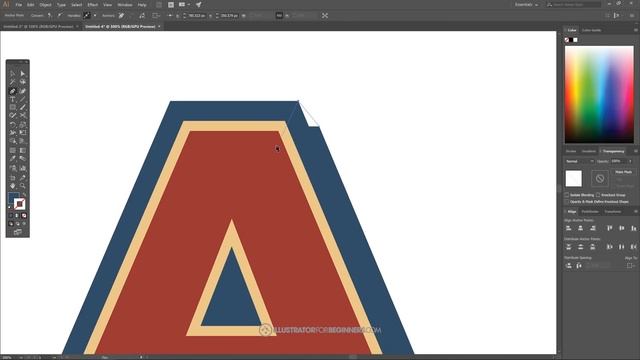Viewport: 640px width, 360px height.
Task: Select the Line Segment tool
Action: [23, 99]
